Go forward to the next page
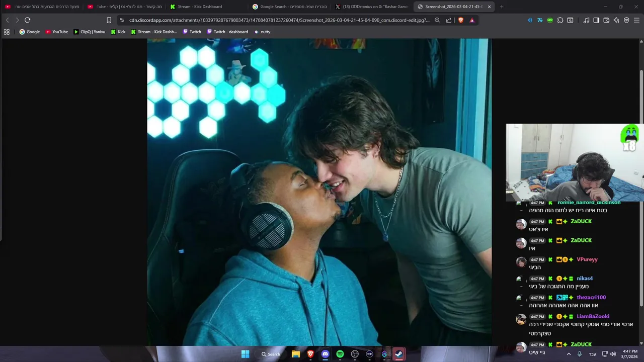 pos(17,20)
